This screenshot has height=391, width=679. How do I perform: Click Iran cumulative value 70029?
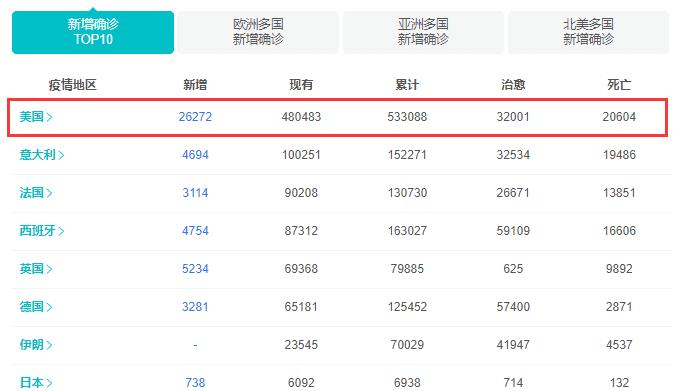pyautogui.click(x=407, y=345)
